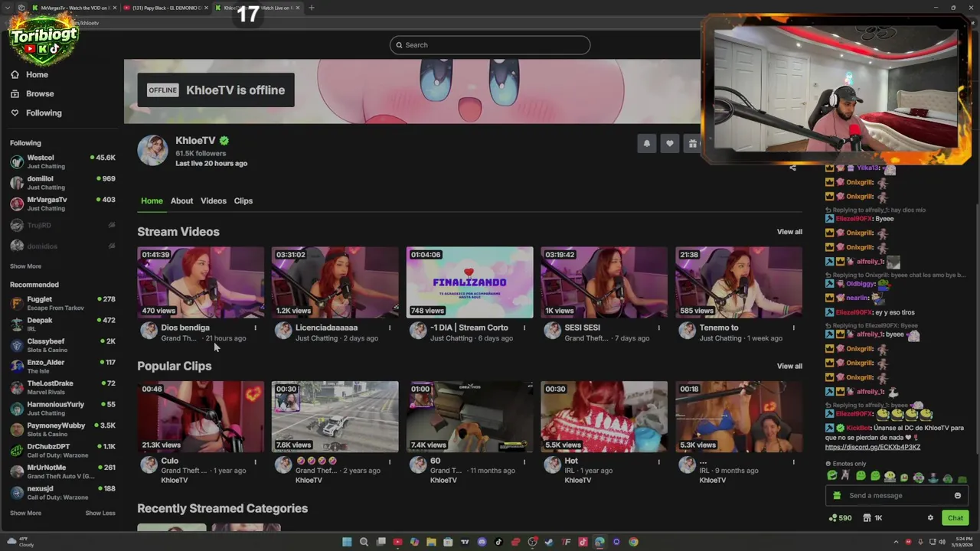
Task: Switch to the MrVargasTv browser tab
Action: (73, 8)
